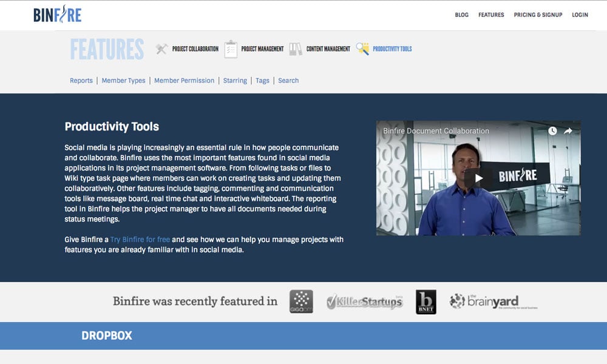Select the Project Management tab label

(x=262, y=49)
